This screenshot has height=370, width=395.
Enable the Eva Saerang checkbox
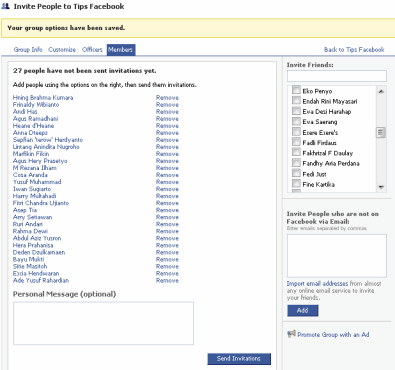pyautogui.click(x=296, y=121)
